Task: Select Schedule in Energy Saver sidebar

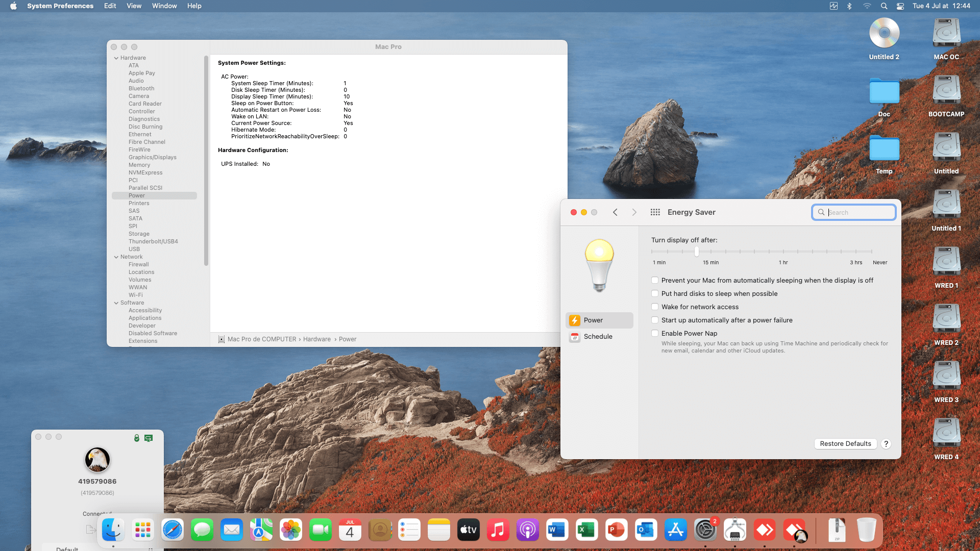Action: (599, 337)
